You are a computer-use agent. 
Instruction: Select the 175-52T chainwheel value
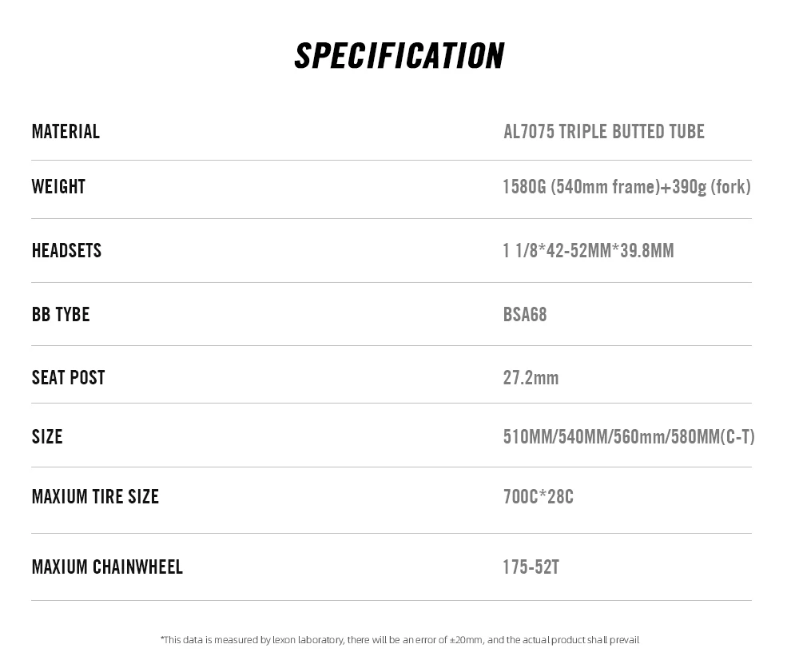[531, 567]
